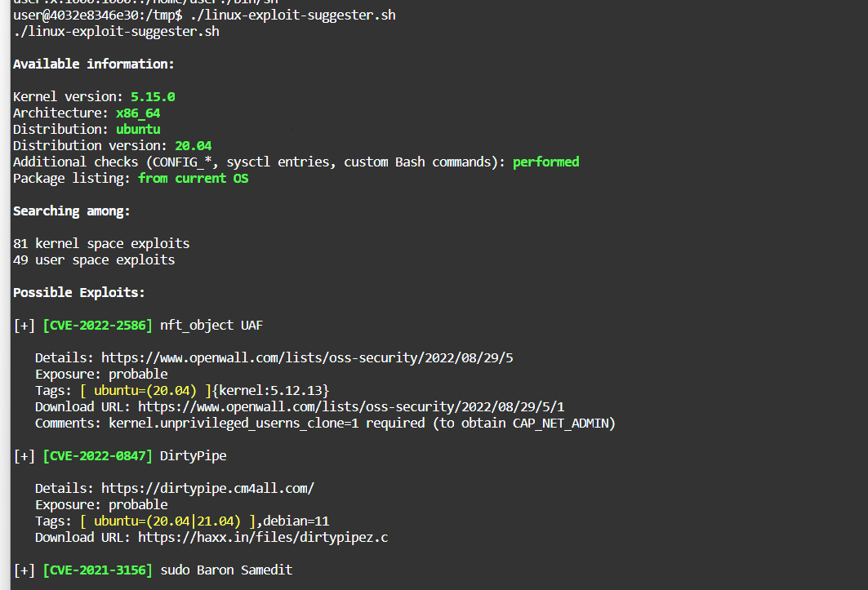Click the 'Available information:' heading
Screen dimensions: 868x590
(x=94, y=64)
